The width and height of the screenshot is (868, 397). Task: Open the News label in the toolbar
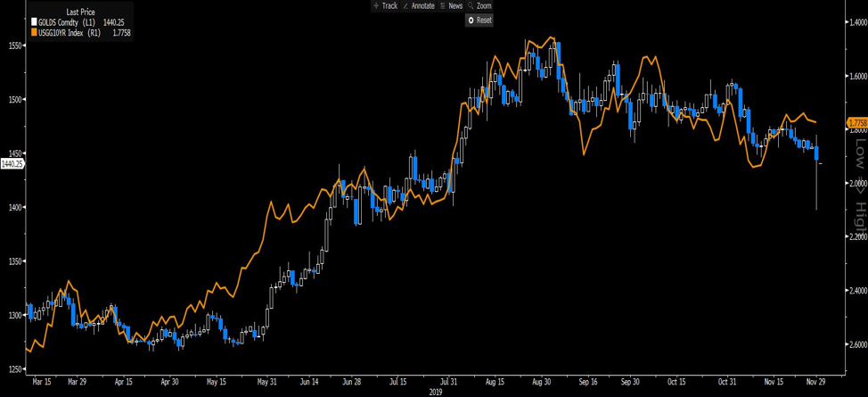click(x=455, y=5)
